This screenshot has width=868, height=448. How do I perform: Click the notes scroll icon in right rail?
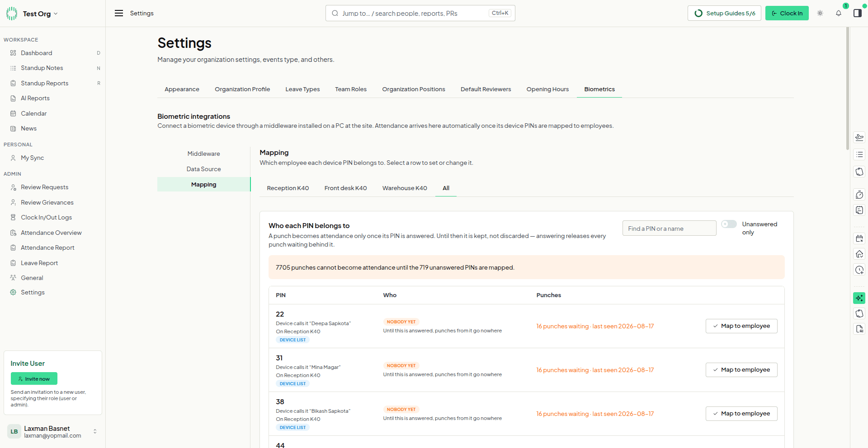[x=859, y=210]
